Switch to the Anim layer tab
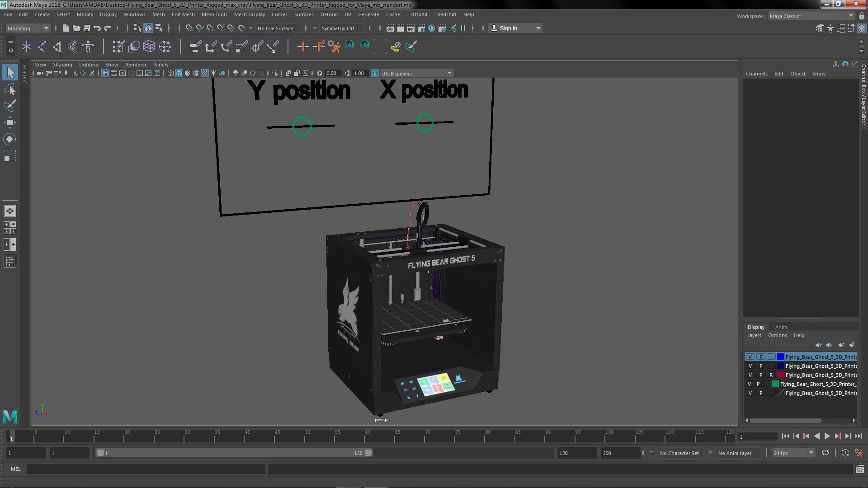868x488 pixels. 781,327
